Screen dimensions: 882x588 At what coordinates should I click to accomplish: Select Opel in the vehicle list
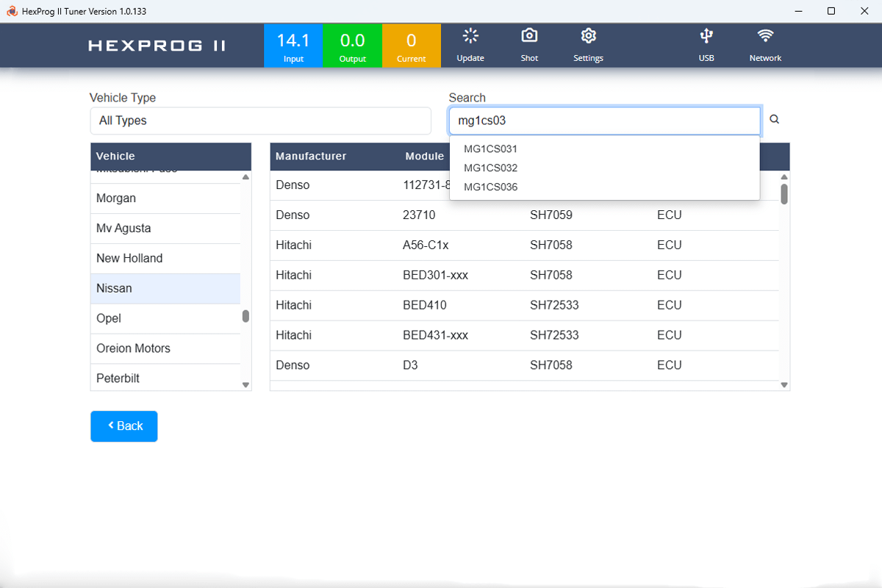165,319
